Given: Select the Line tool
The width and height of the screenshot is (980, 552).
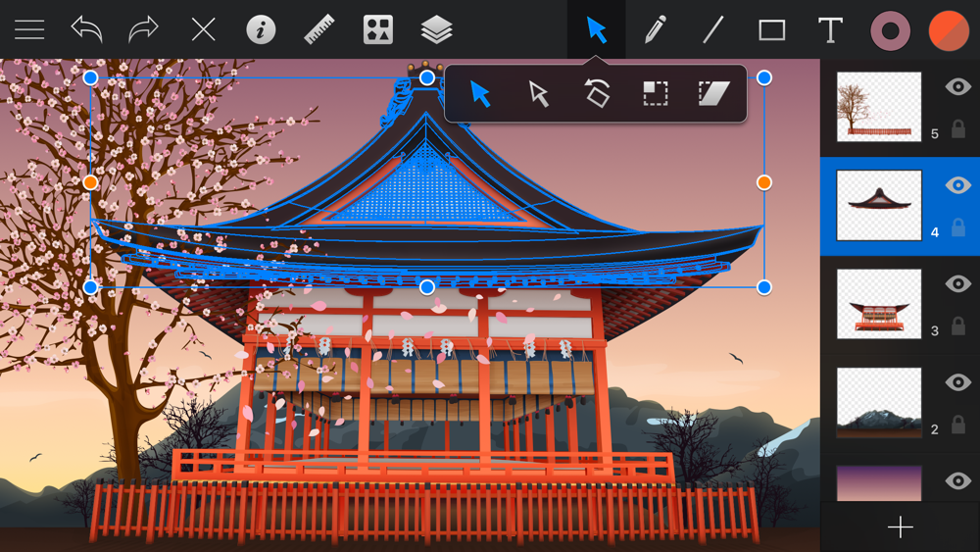Looking at the screenshot, I should (713, 29).
